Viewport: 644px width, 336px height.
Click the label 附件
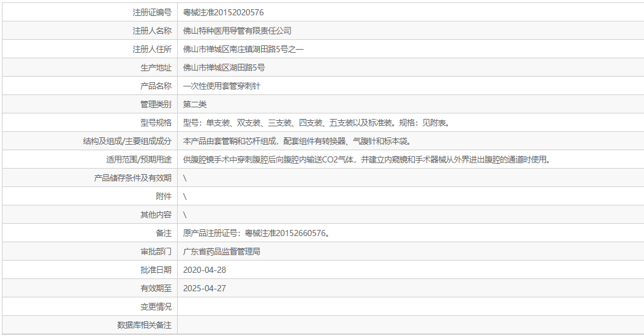tap(164, 196)
